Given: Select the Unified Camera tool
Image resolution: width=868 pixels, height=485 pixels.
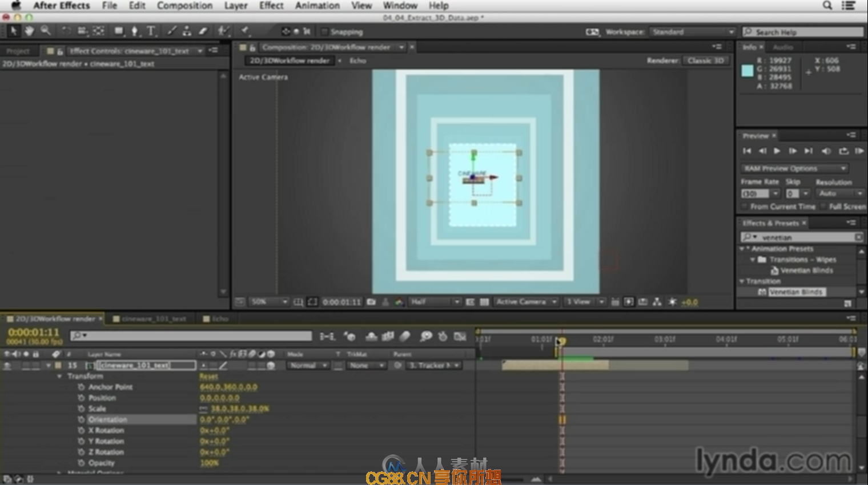Looking at the screenshot, I should pos(82,31).
